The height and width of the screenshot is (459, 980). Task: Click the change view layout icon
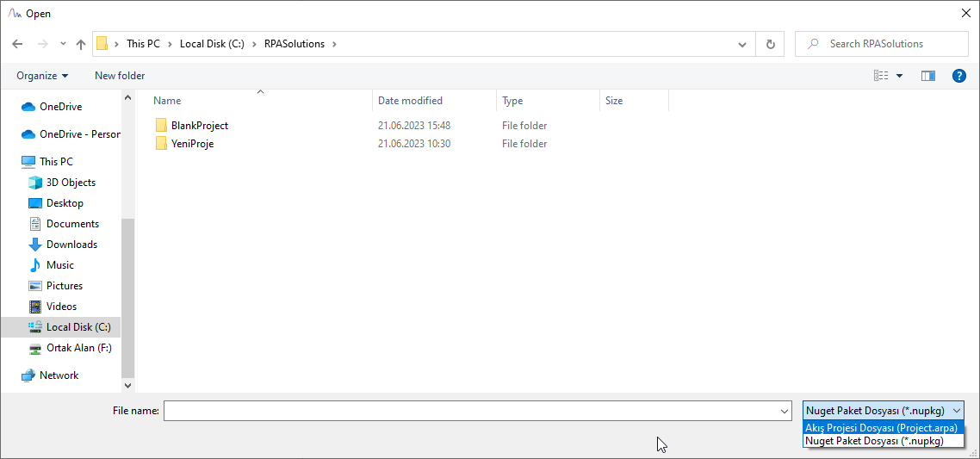click(x=881, y=76)
